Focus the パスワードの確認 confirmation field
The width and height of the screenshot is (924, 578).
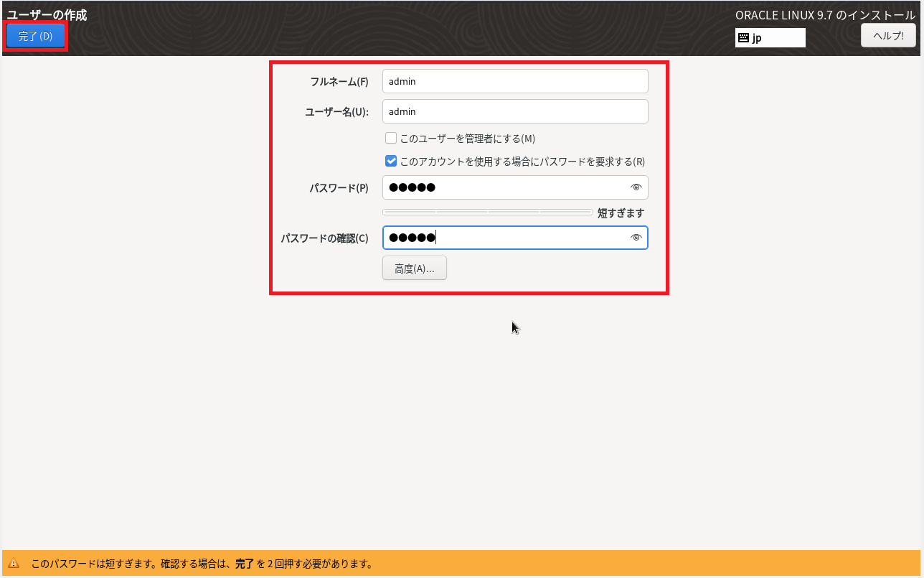click(x=502, y=238)
